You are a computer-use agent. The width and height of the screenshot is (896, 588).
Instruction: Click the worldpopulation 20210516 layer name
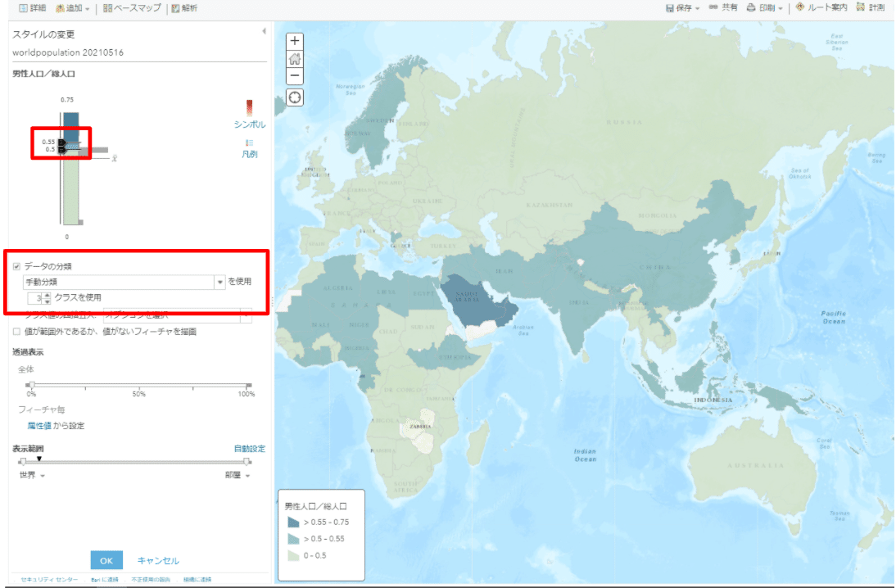click(x=68, y=52)
